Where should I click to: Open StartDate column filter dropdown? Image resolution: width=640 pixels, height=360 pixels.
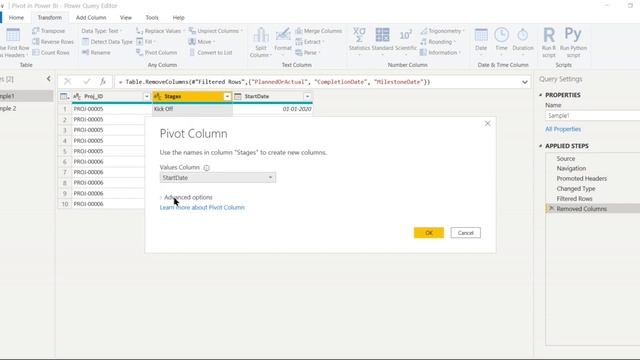(307, 96)
